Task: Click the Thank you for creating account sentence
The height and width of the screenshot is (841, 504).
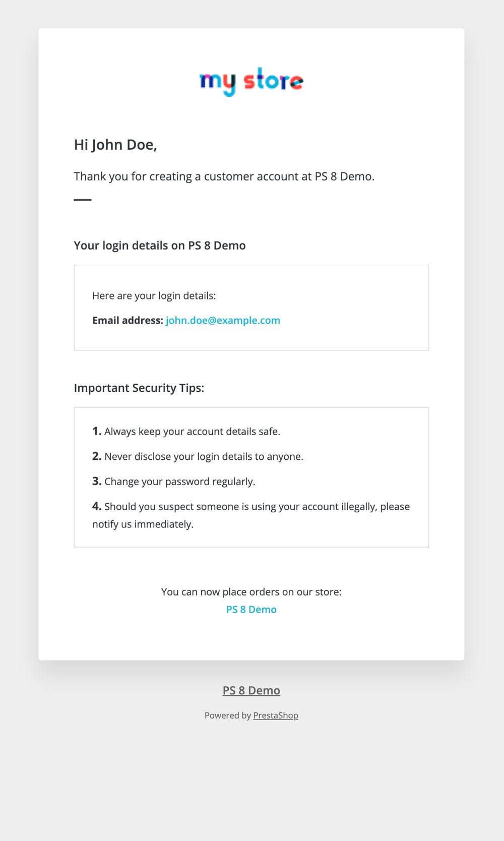Action: (x=224, y=176)
